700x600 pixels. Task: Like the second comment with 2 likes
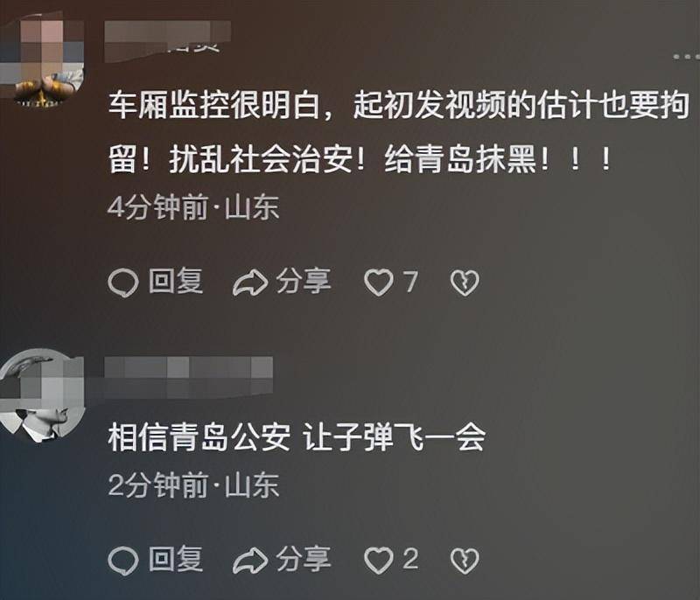point(379,561)
